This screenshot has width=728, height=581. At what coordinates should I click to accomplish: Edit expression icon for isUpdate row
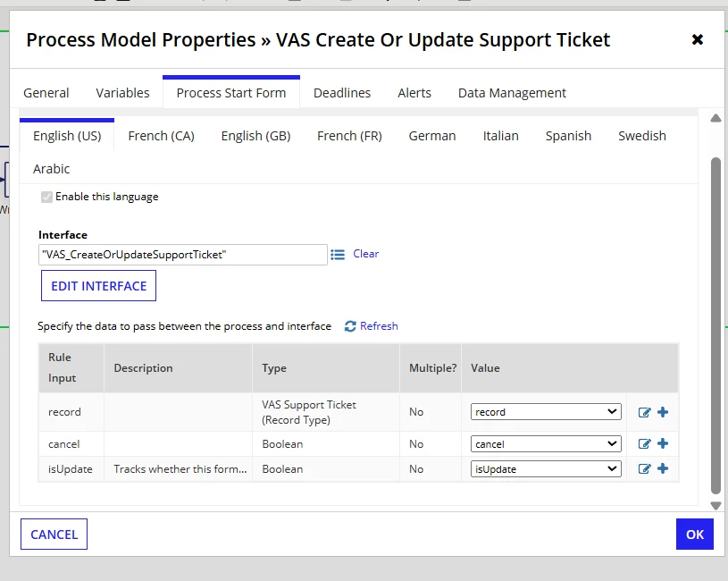pyautogui.click(x=644, y=468)
